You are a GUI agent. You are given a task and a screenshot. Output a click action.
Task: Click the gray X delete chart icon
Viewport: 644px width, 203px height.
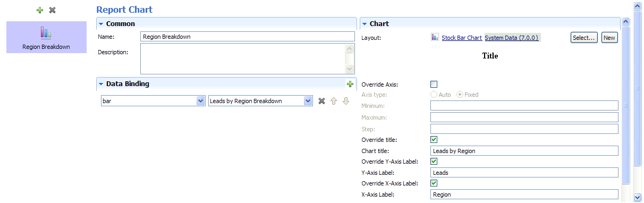[52, 10]
